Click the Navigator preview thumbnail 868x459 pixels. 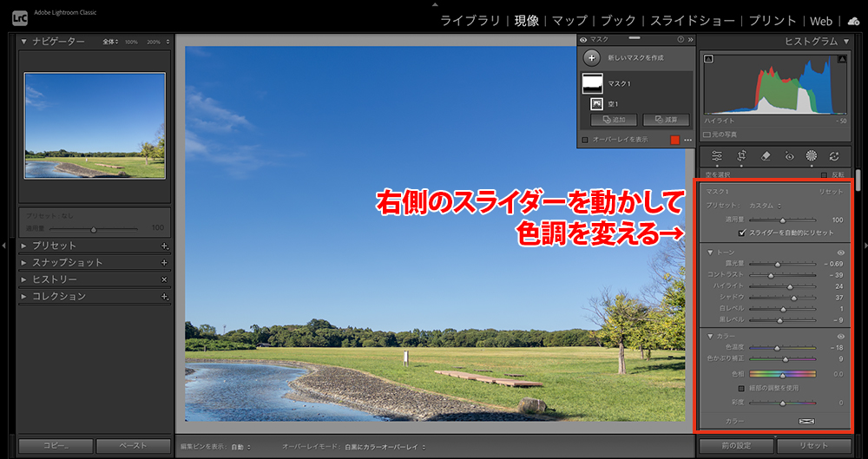click(x=95, y=126)
